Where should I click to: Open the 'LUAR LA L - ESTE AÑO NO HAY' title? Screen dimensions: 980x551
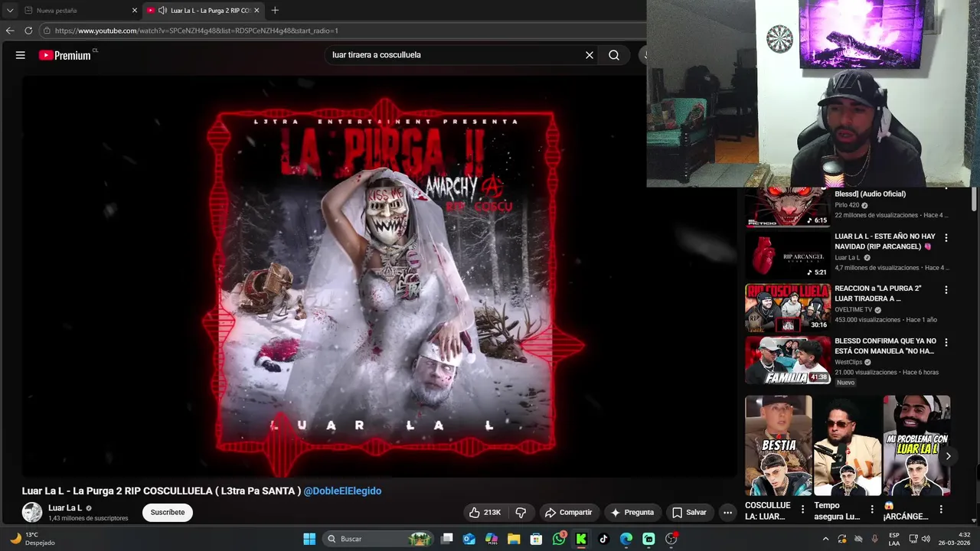click(x=885, y=241)
